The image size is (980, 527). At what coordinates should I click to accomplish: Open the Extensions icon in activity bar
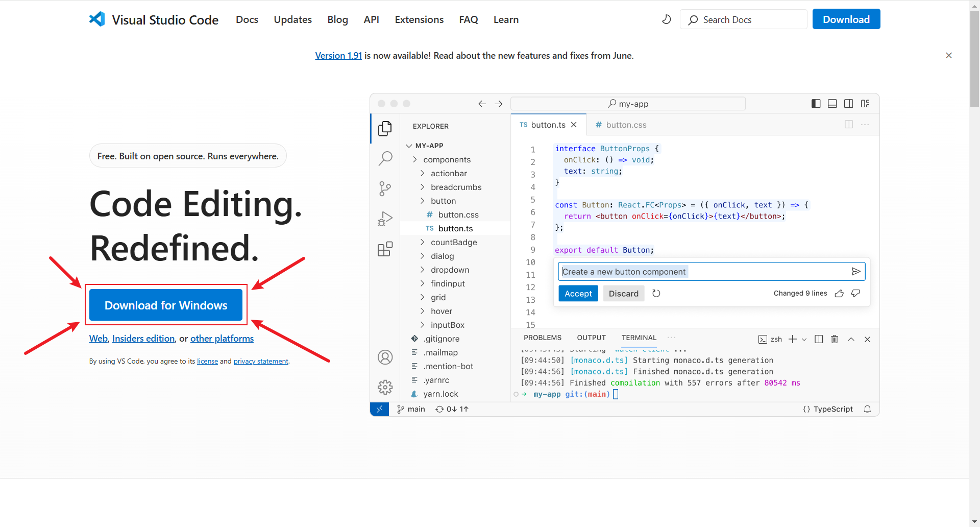coord(385,249)
